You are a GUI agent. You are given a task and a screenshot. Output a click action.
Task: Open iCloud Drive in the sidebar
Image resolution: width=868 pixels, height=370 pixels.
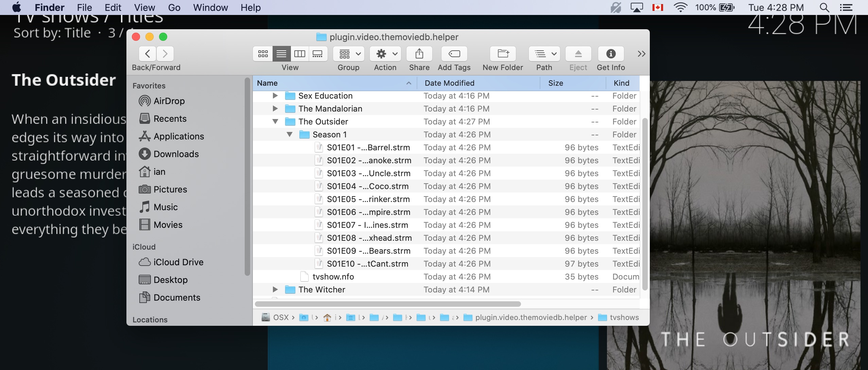point(171,262)
